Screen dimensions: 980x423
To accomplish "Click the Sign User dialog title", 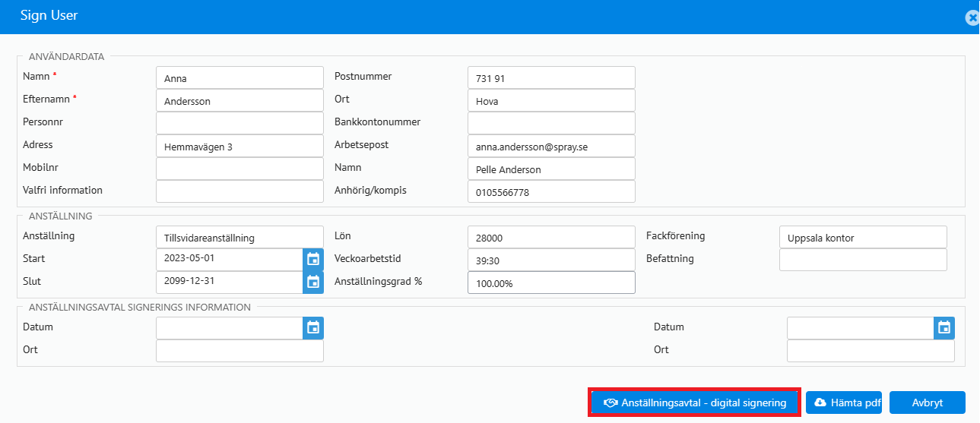I will (x=49, y=15).
